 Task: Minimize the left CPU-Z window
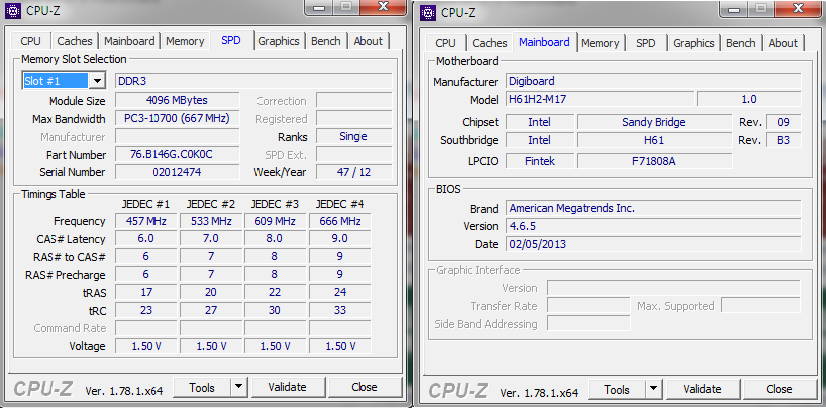tap(320, 7)
